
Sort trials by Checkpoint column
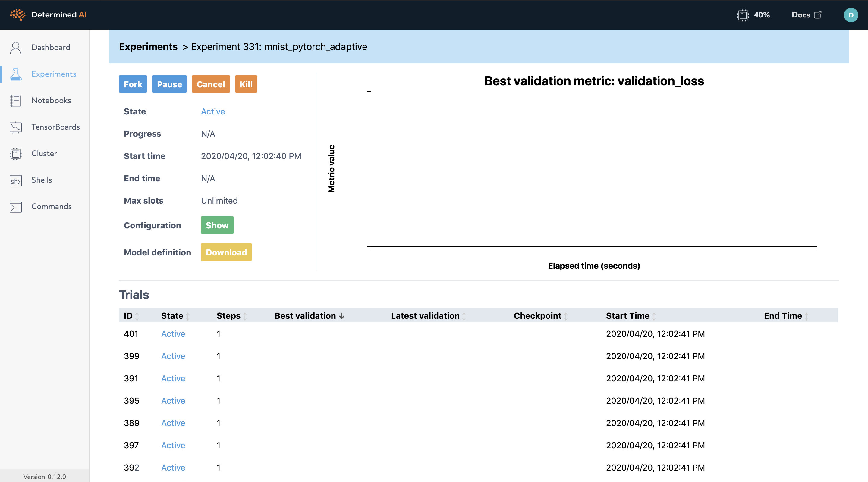541,316
